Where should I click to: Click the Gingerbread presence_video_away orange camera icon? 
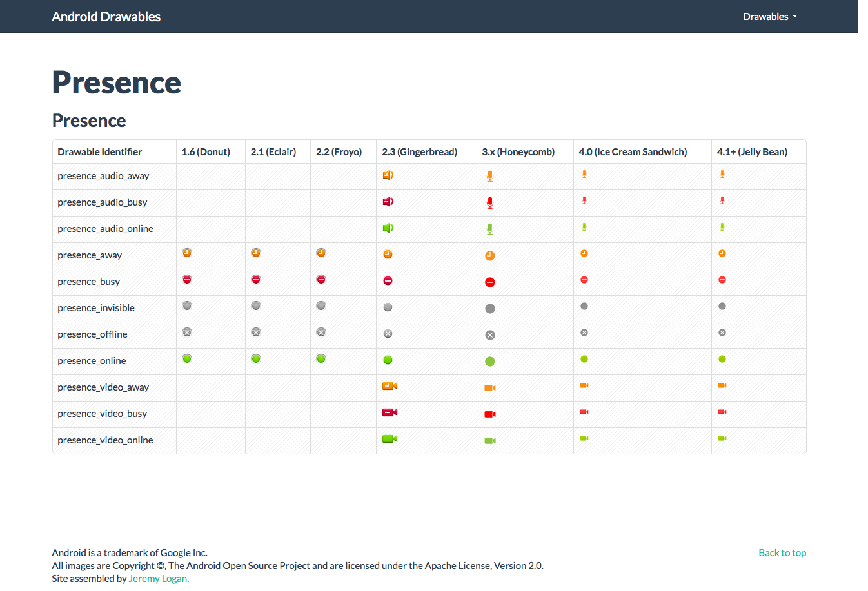(x=390, y=386)
